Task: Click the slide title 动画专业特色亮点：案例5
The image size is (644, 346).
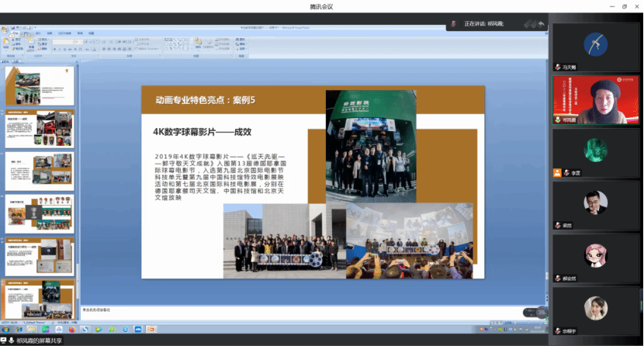Action: tap(205, 100)
